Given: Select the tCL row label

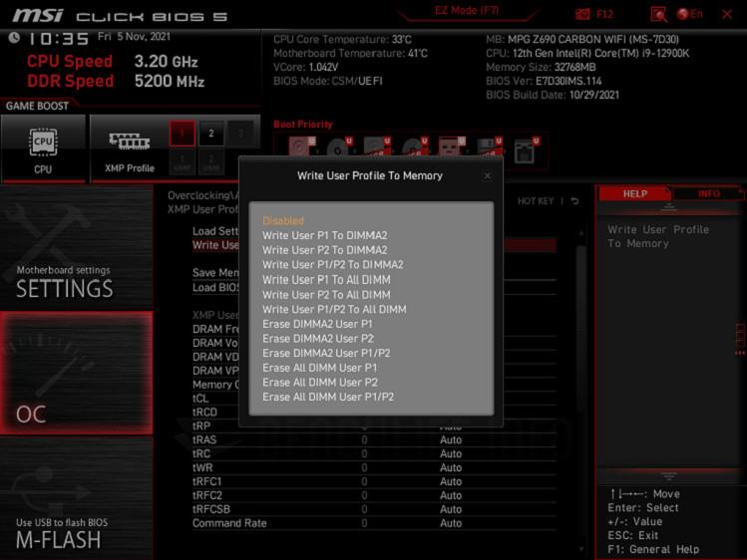Looking at the screenshot, I should click(x=200, y=399).
